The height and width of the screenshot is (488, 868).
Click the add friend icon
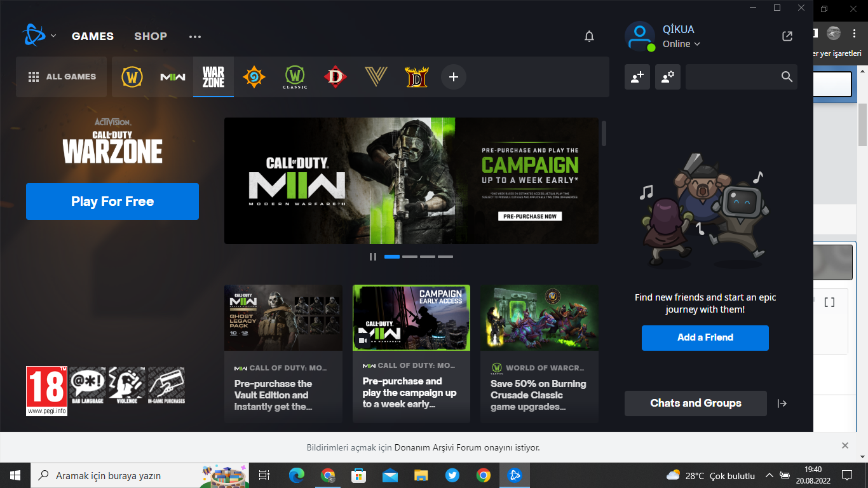pyautogui.click(x=637, y=77)
